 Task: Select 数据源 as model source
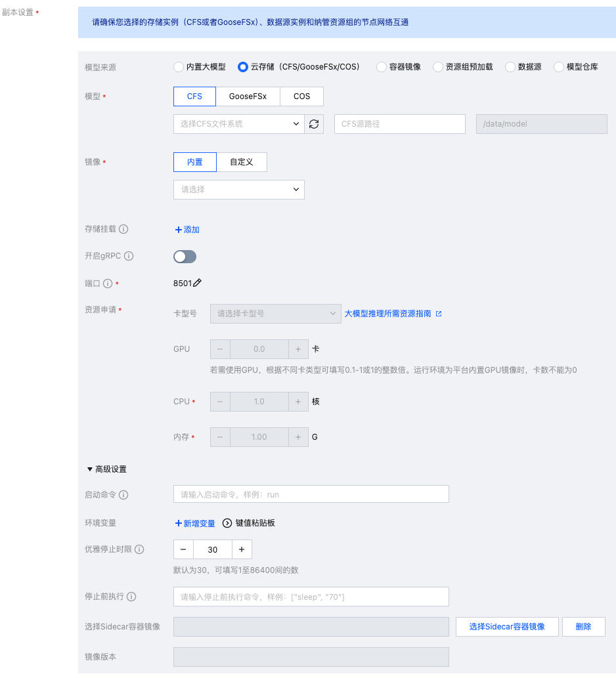pos(510,67)
